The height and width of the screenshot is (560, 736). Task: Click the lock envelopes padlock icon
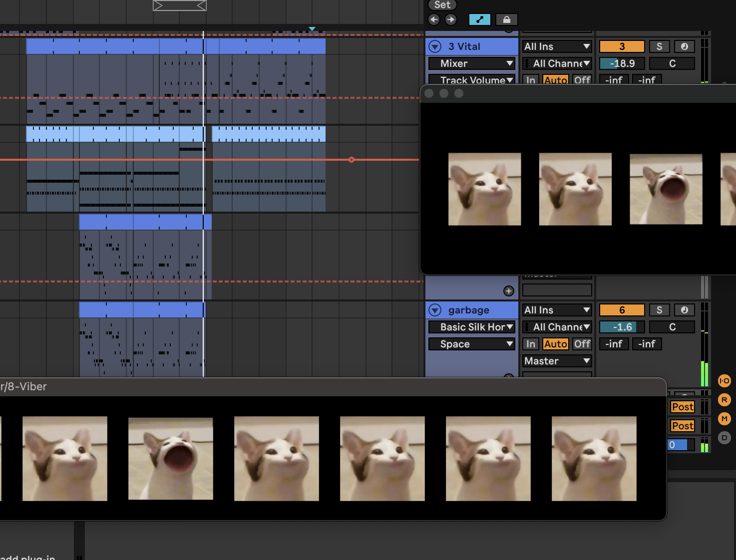tap(506, 19)
